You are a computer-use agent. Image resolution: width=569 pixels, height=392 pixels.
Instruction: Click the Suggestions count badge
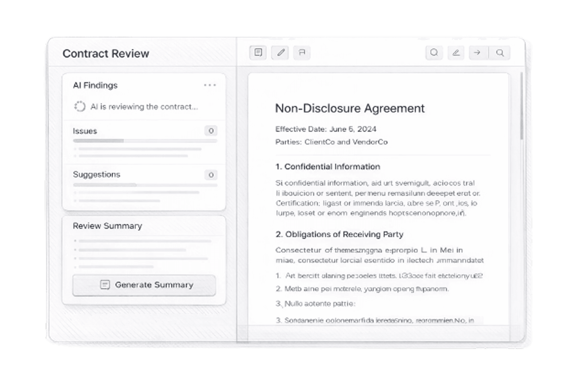pos(211,175)
